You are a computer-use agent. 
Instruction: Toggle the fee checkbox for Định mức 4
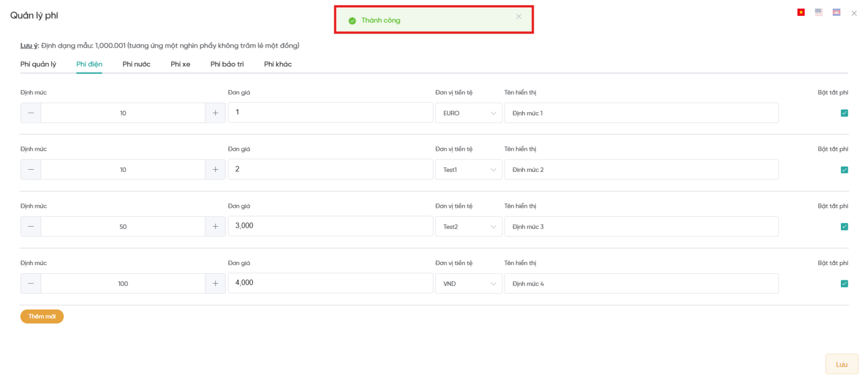(844, 284)
